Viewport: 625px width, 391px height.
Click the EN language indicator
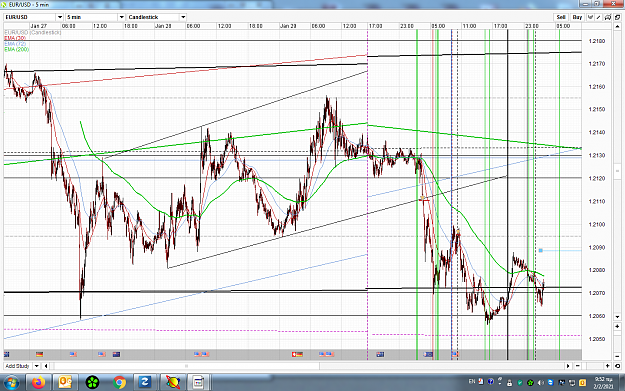click(472, 381)
